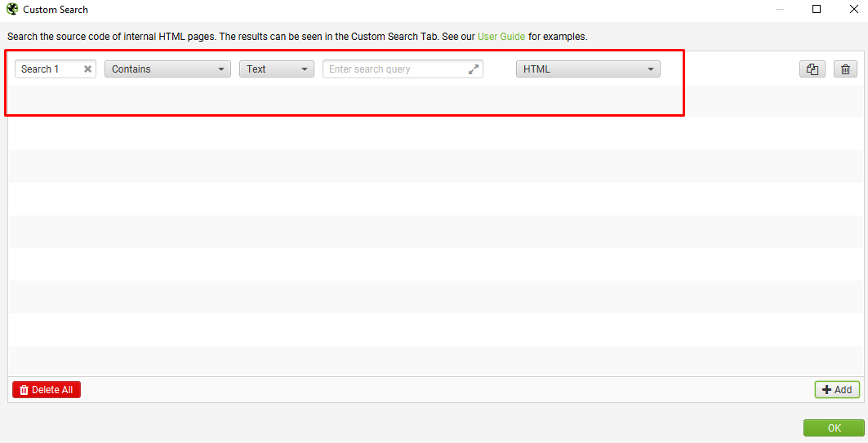The width and height of the screenshot is (868, 443).
Task: Clear the Search 1 name field
Action: (x=87, y=69)
